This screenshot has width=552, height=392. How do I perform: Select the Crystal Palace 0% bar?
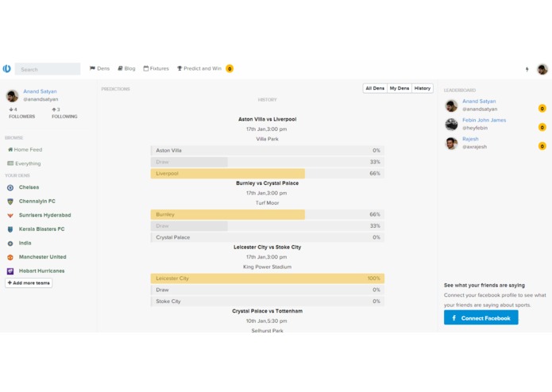268,237
